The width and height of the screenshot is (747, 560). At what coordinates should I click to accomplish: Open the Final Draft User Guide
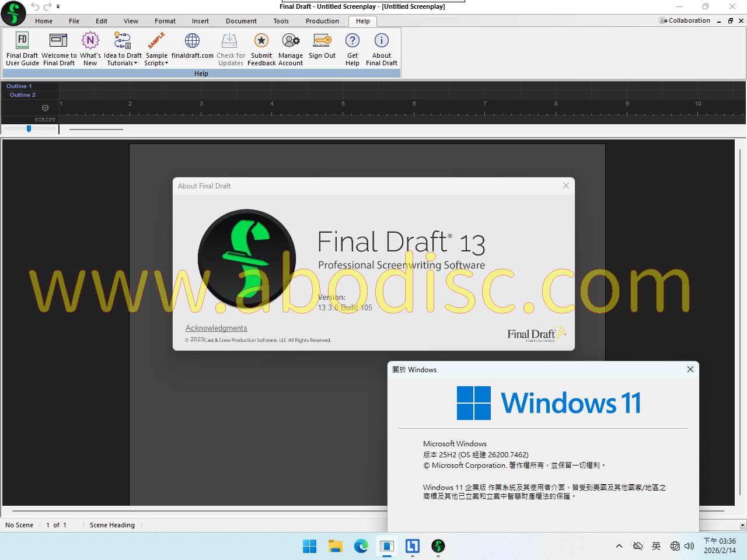point(22,48)
